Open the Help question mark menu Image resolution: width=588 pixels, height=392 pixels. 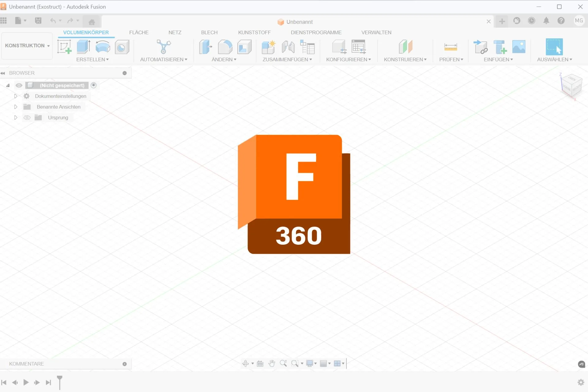click(x=561, y=21)
